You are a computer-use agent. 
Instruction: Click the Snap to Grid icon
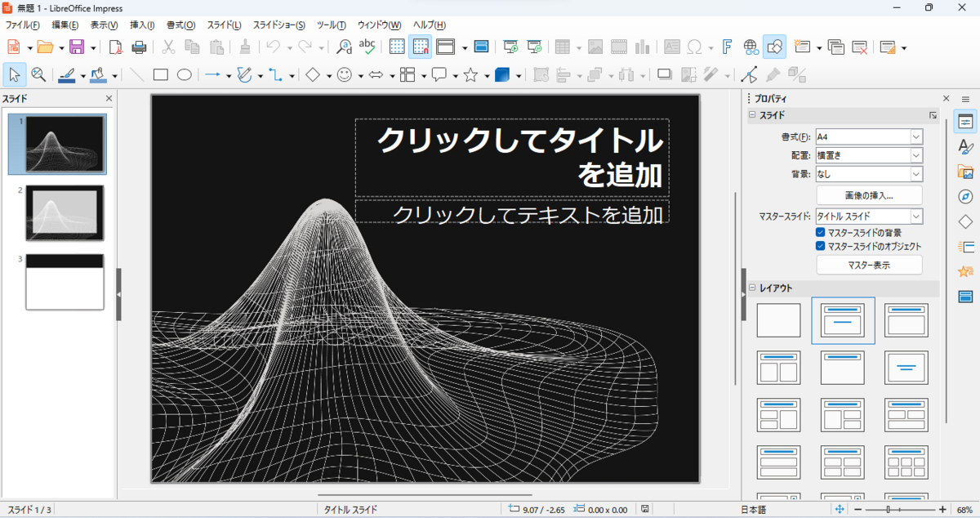[x=421, y=47]
